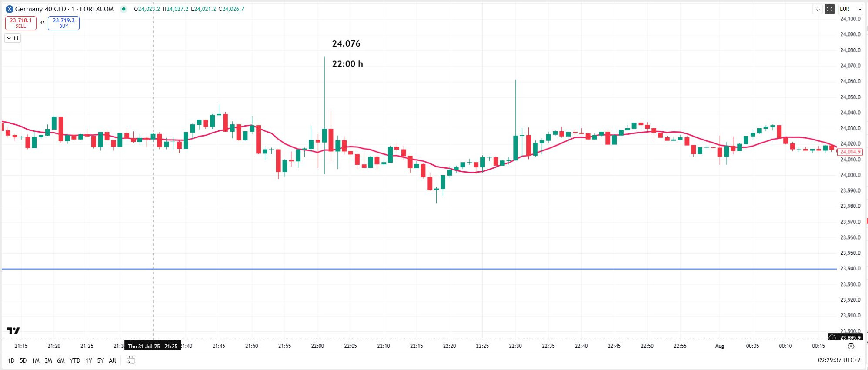Select the 1M time range
868x370 pixels.
coord(36,360)
